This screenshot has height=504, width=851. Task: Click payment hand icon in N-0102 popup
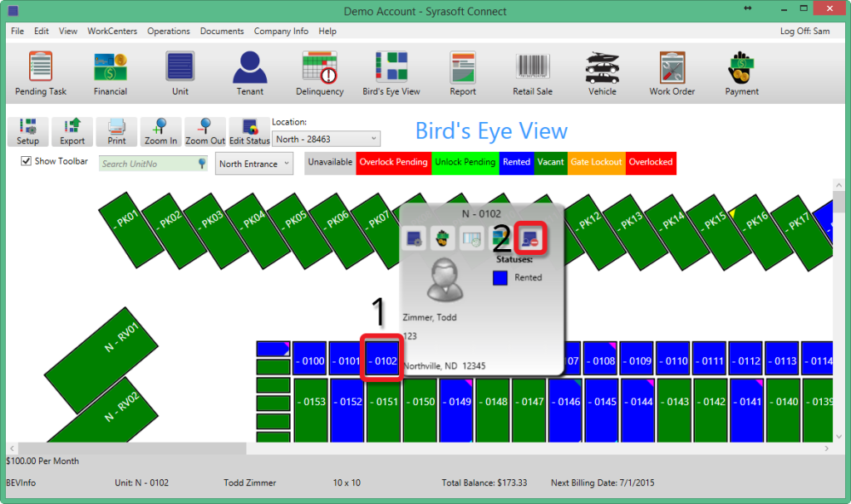click(442, 238)
